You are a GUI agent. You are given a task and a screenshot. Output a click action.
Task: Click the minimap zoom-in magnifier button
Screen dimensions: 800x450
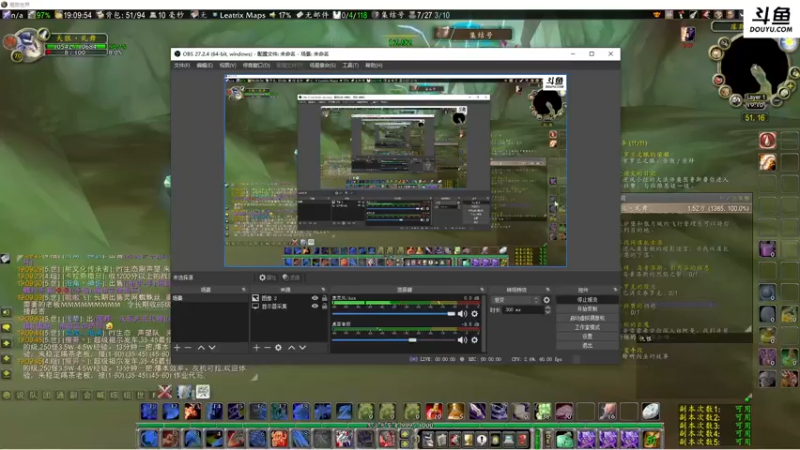[x=724, y=43]
